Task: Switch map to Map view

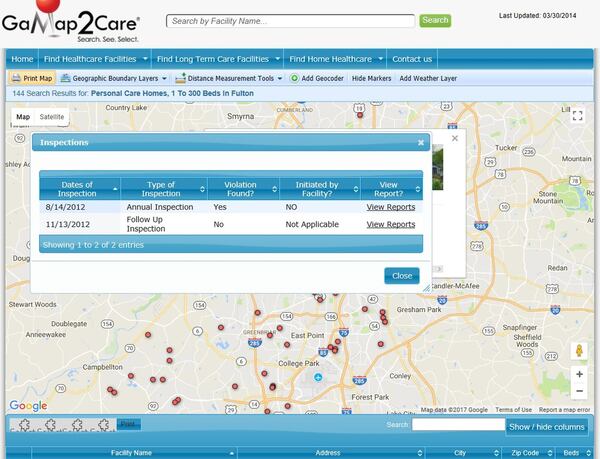Action: (x=22, y=117)
